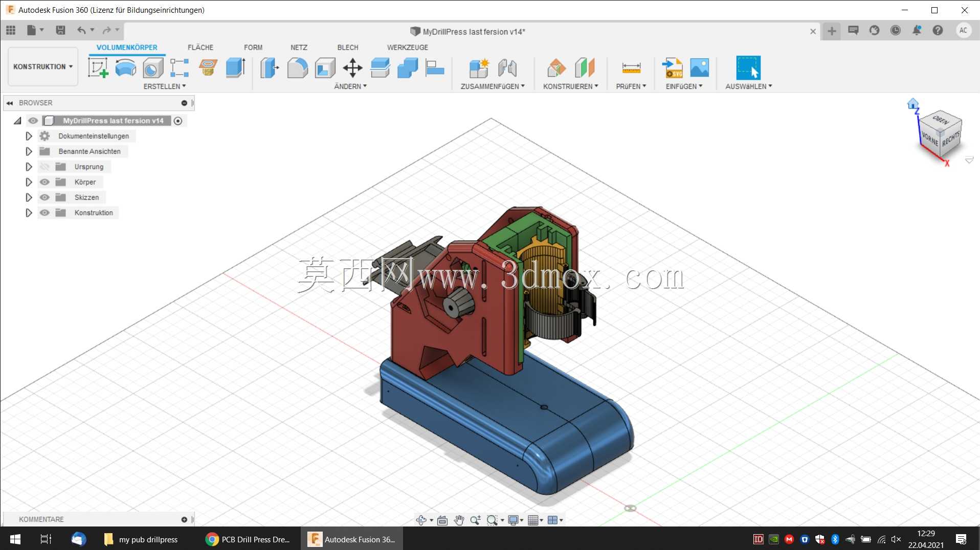This screenshot has width=980, height=550.
Task: Click the Insert Canvas image icon
Action: (x=699, y=67)
